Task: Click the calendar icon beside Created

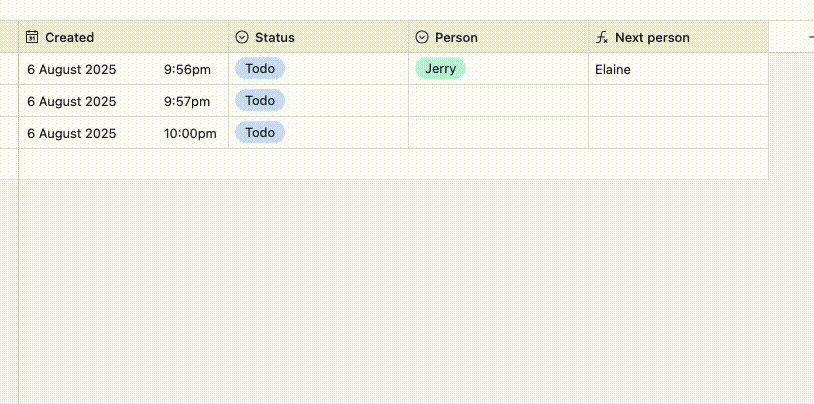Action: tap(32, 37)
